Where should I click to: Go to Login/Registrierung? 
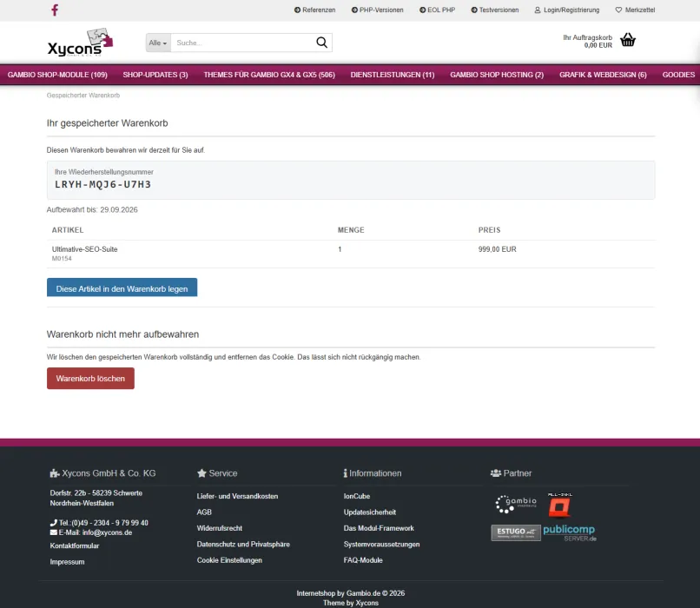pos(567,10)
